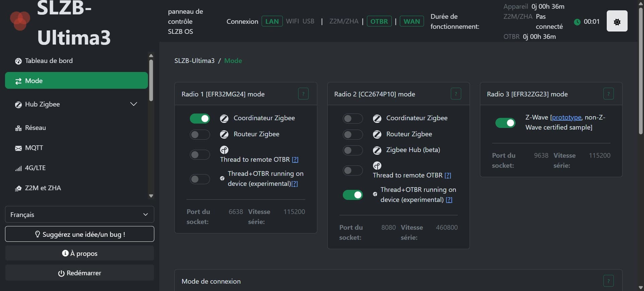644x291 pixels.
Task: Open the À propos button
Action: (x=79, y=253)
